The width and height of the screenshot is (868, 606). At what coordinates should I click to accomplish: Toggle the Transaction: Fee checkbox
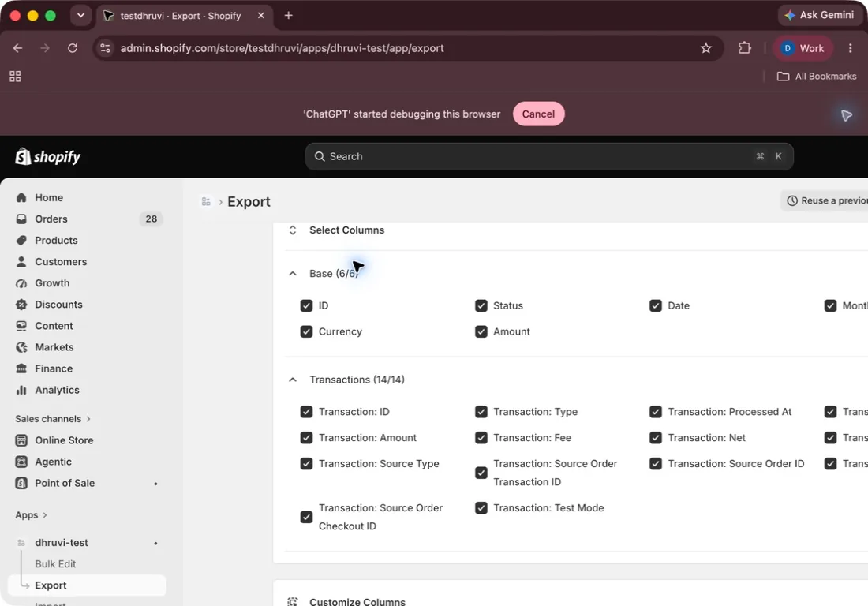click(481, 438)
